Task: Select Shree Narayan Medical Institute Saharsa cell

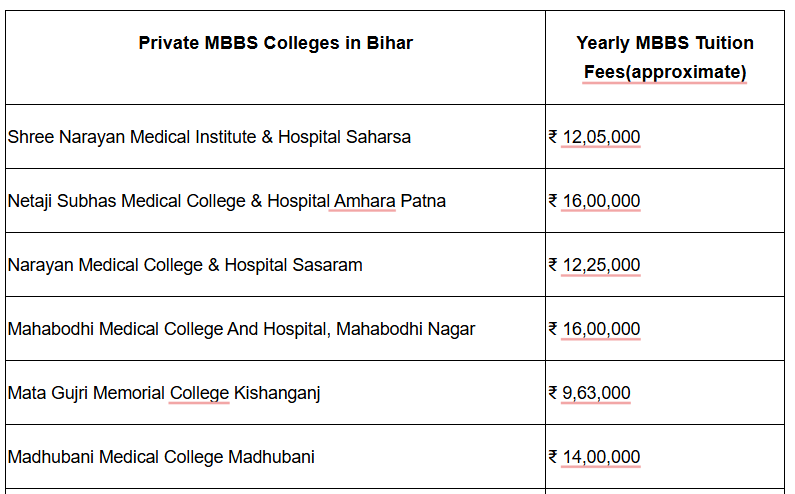Action: pyautogui.click(x=209, y=137)
